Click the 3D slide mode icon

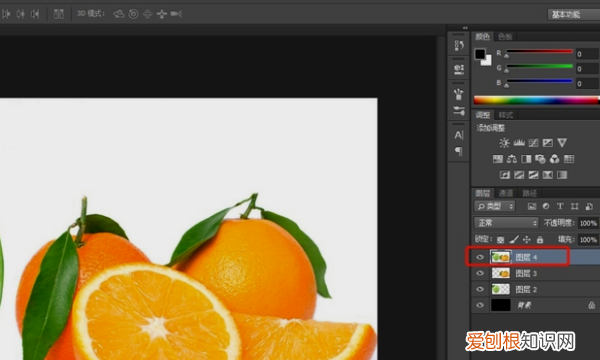pyautogui.click(x=161, y=14)
